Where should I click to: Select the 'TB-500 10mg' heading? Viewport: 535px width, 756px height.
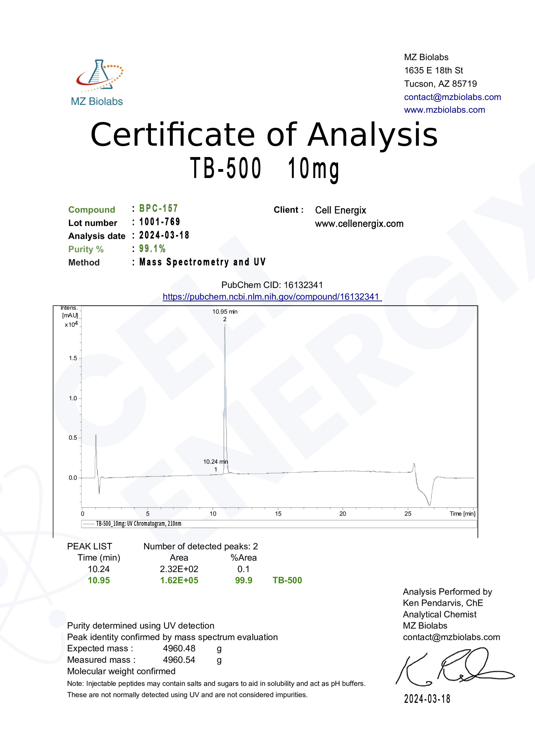click(265, 169)
